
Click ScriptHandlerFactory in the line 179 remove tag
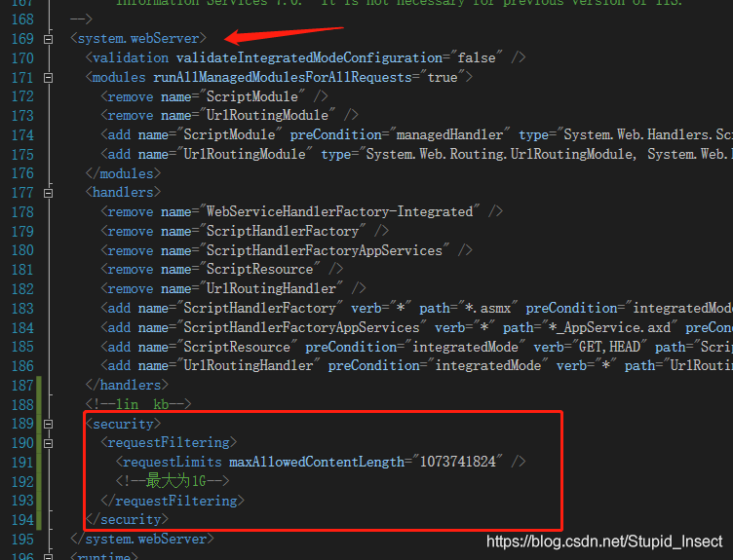[x=283, y=231]
